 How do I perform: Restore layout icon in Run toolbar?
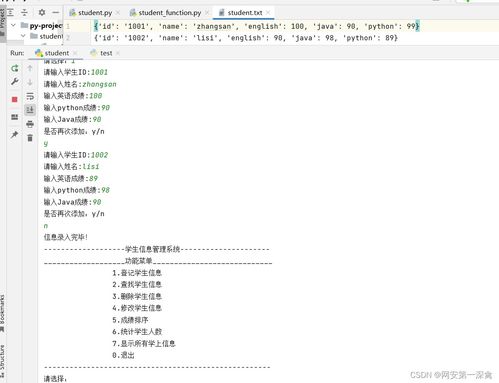tap(15, 117)
